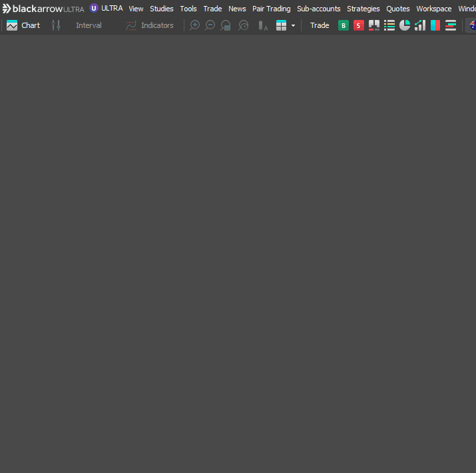The height and width of the screenshot is (473, 476).
Task: Click the zoom in magnifier icon
Action: pyautogui.click(x=194, y=25)
